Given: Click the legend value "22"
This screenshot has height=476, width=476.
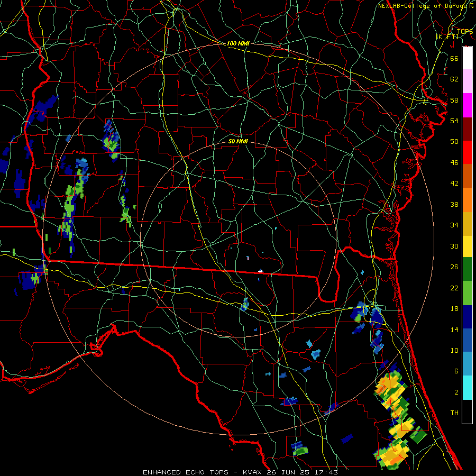Looking at the screenshot, I should [454, 288].
